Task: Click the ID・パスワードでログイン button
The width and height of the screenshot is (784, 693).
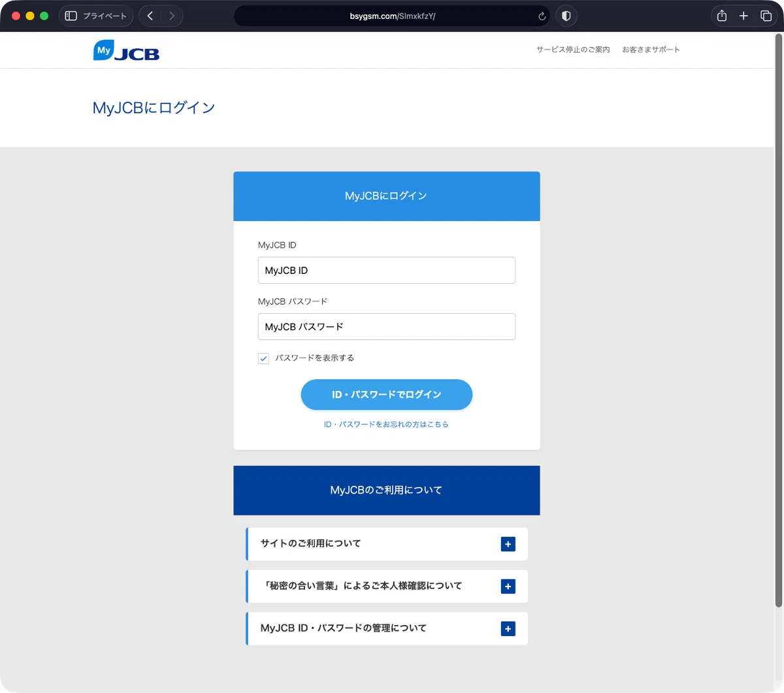Action: [387, 395]
